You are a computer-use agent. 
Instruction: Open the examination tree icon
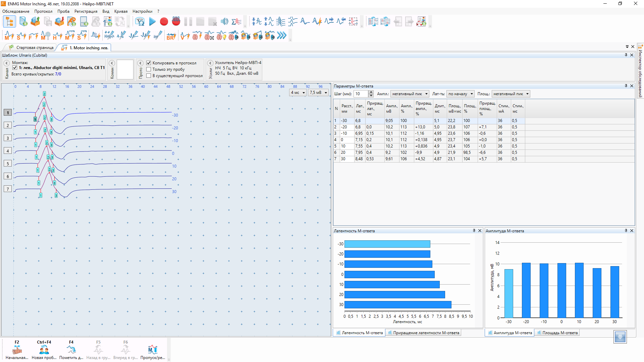[x=9, y=22]
